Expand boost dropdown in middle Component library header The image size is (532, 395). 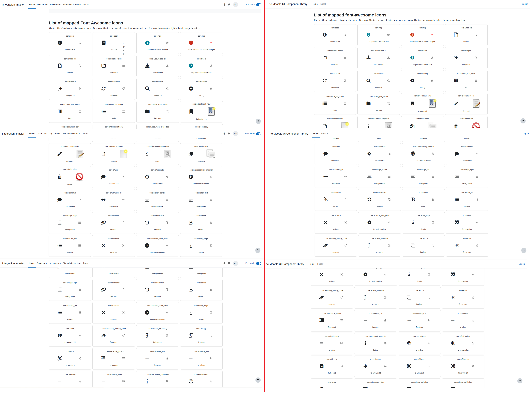(325, 134)
